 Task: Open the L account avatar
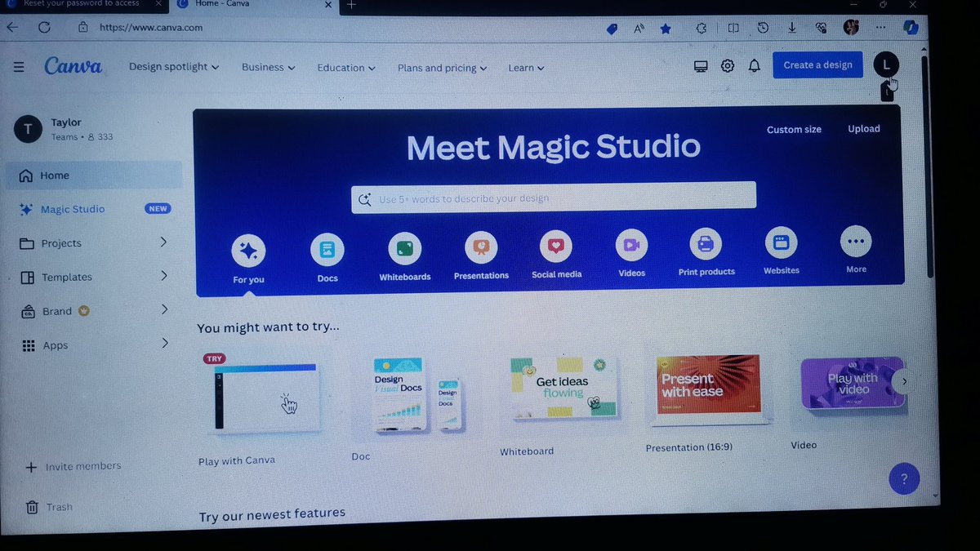(885, 64)
